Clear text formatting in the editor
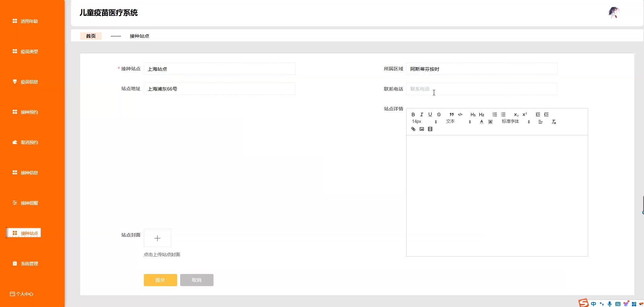644x307 pixels. coord(554,122)
